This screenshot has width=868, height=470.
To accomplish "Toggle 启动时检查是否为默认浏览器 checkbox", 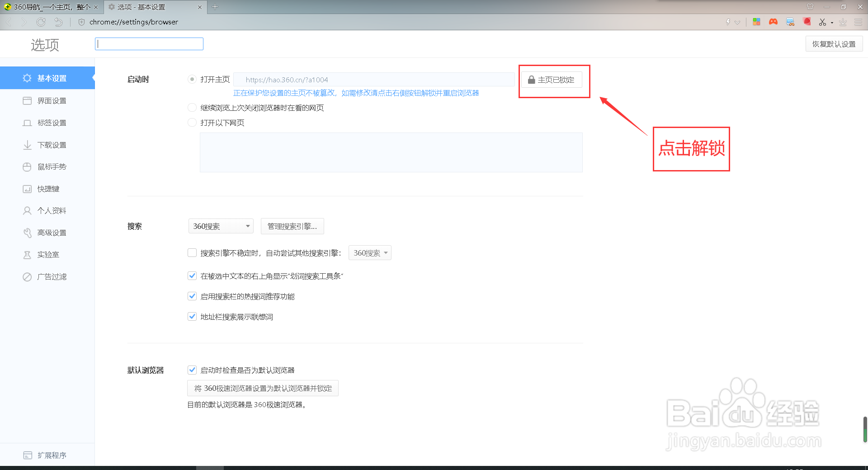I will (192, 370).
